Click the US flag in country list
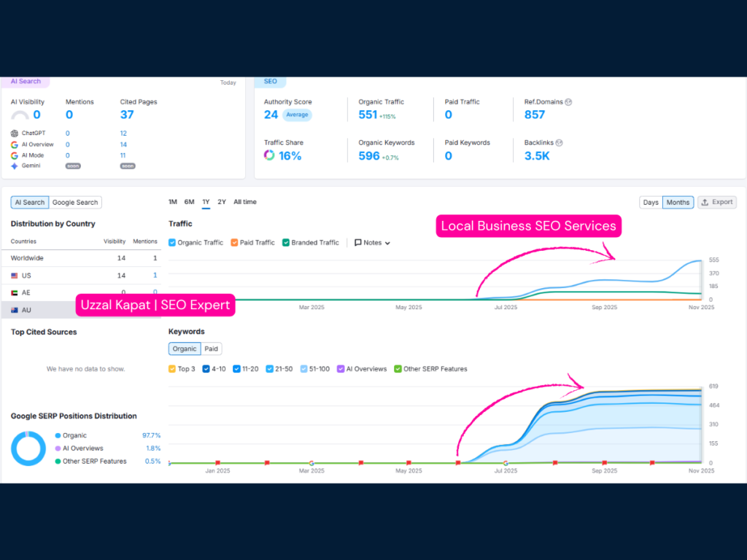Image resolution: width=747 pixels, height=560 pixels. pyautogui.click(x=15, y=276)
